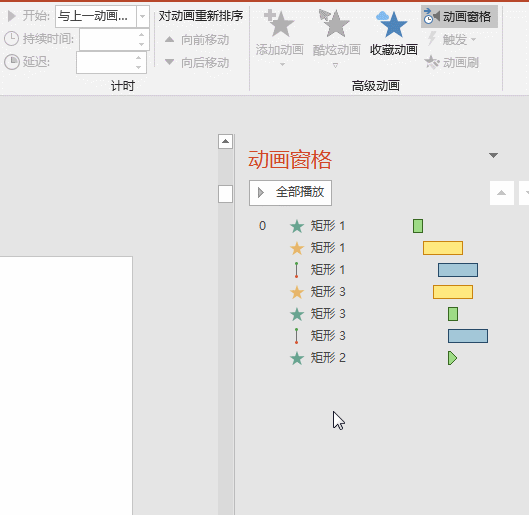Move animation later with 向后移动

tap(197, 62)
